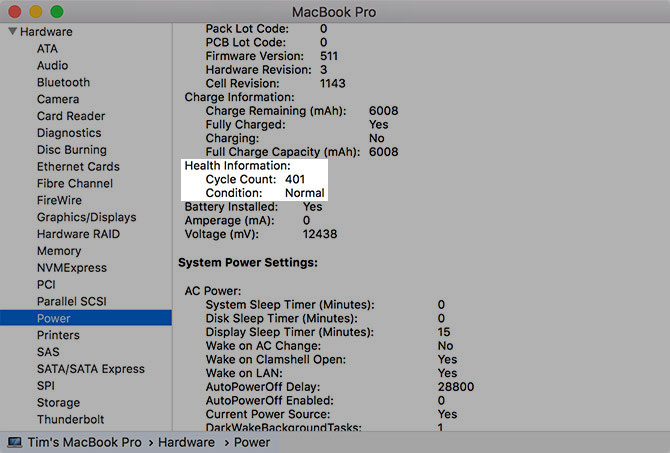Click the Firmware Version value 511
670x453 pixels.
329,56
